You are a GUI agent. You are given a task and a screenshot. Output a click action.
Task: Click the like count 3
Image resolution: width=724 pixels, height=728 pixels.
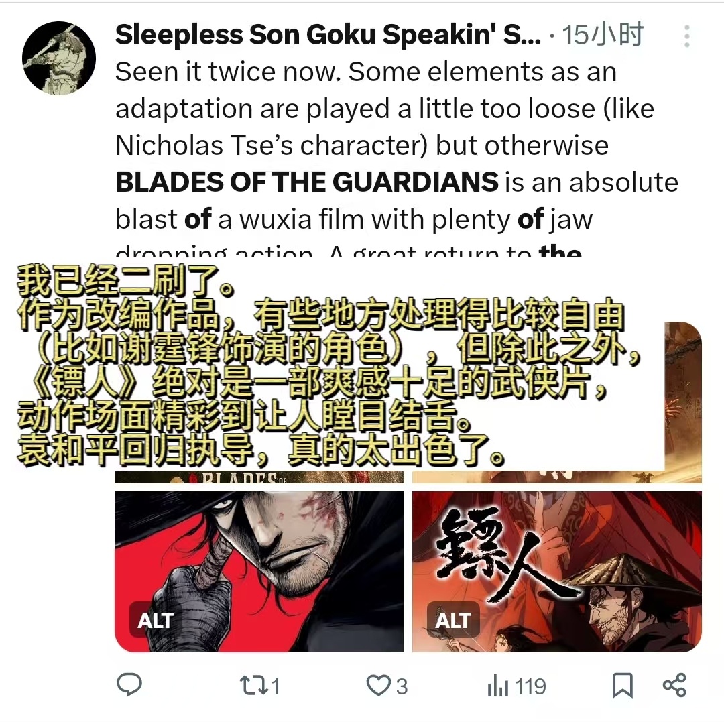point(402,686)
